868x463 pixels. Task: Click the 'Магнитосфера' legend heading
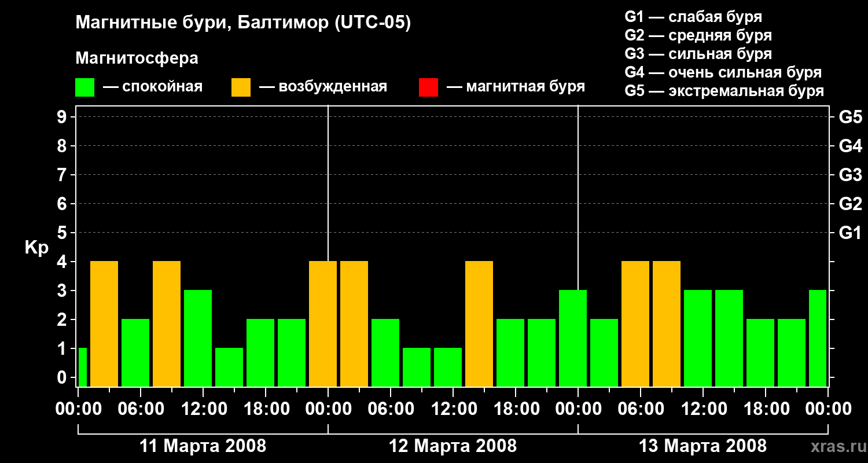coord(137,58)
